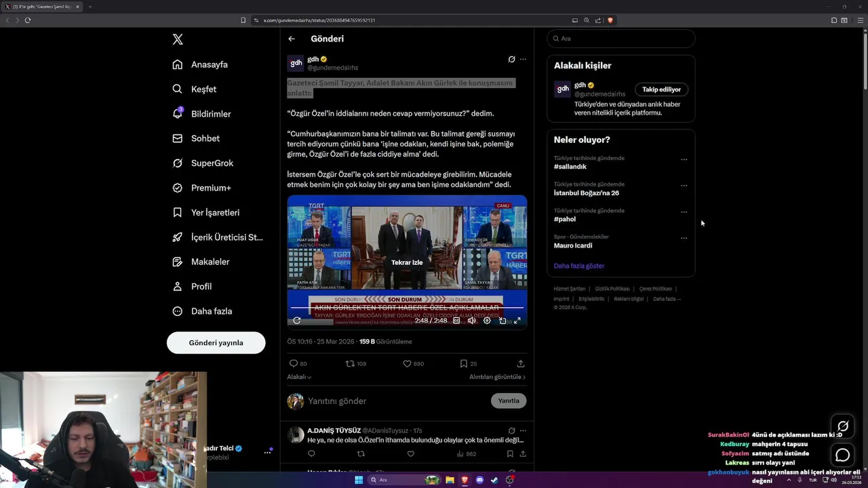Click Gönderi yayınla button

click(x=216, y=342)
